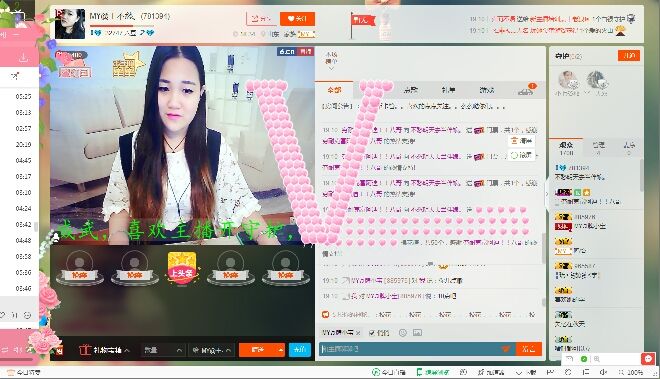Expand the chevron under the chat panel title
660x379 pixels.
click(331, 68)
